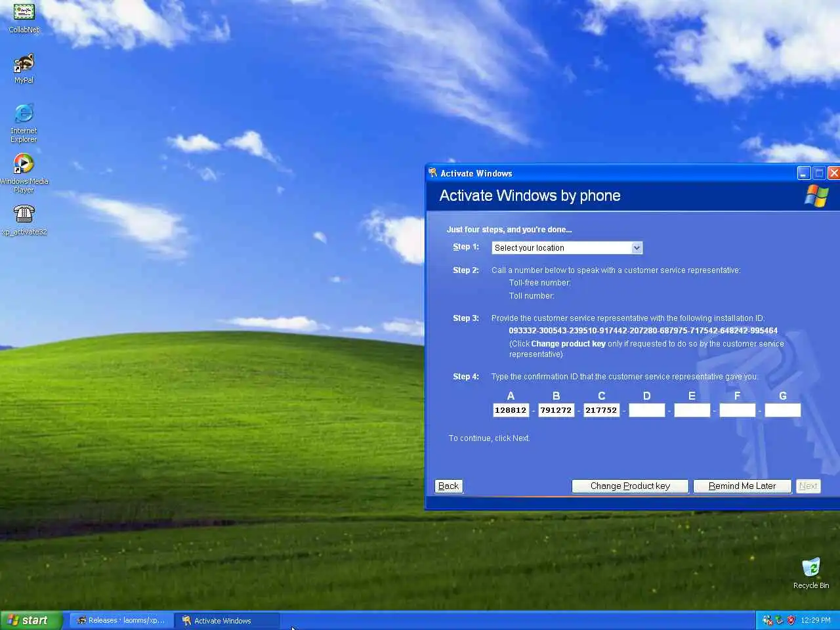The width and height of the screenshot is (840, 630).
Task: Click the taskbar clock showing 12:29 PM
Action: point(816,620)
